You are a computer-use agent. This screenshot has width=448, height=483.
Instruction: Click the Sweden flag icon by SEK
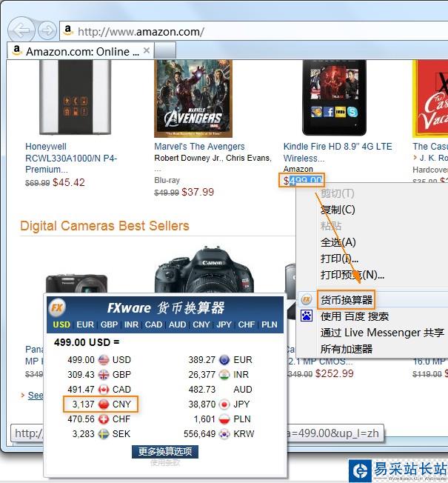[x=104, y=433]
